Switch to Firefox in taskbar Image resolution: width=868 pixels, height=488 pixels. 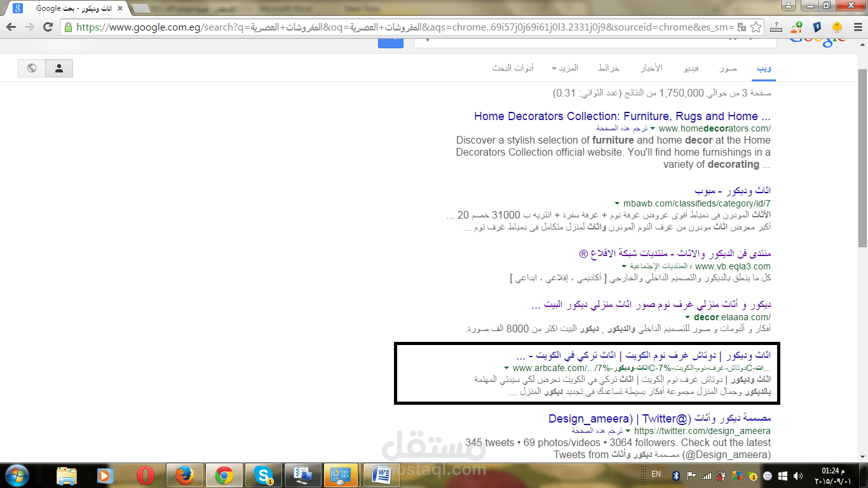(x=185, y=475)
